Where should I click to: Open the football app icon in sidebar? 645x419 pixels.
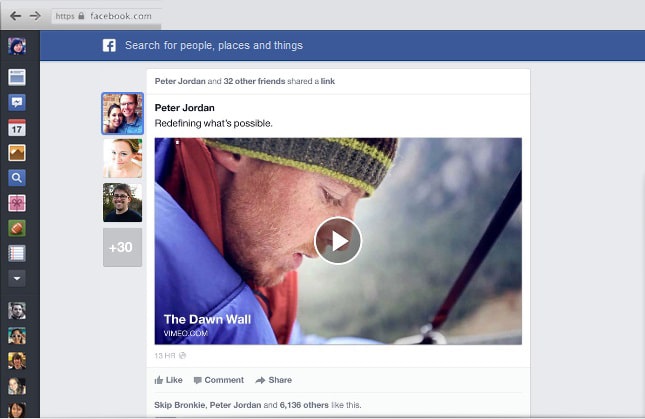click(x=17, y=228)
